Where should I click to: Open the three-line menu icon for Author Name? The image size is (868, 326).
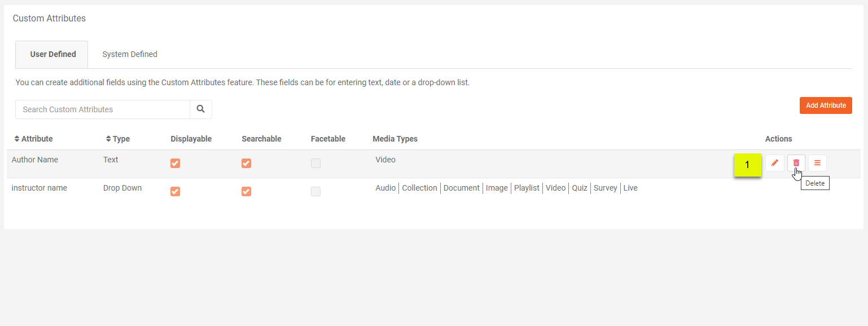(817, 163)
